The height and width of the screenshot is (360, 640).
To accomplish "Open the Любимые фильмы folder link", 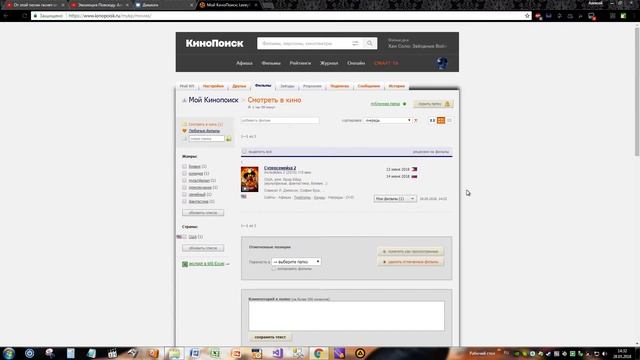I will point(204,131).
